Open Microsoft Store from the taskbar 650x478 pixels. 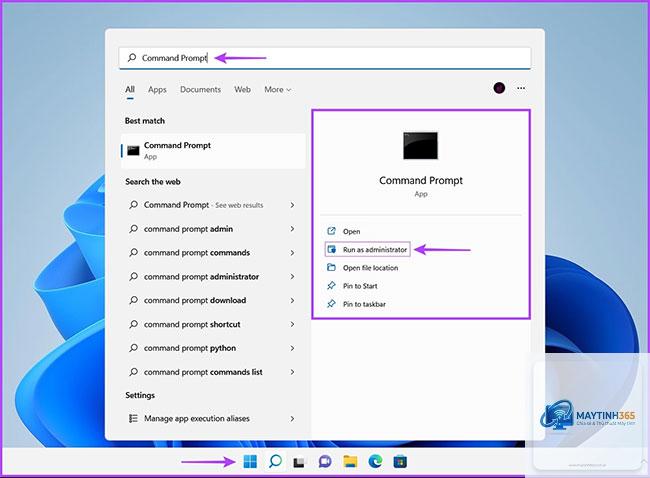(400, 461)
